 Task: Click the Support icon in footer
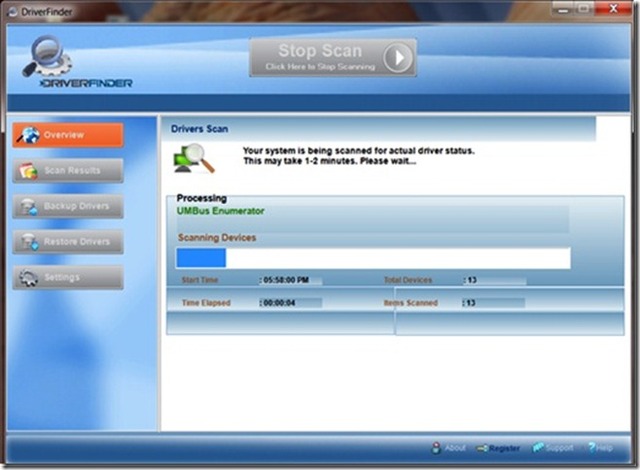[x=539, y=447]
